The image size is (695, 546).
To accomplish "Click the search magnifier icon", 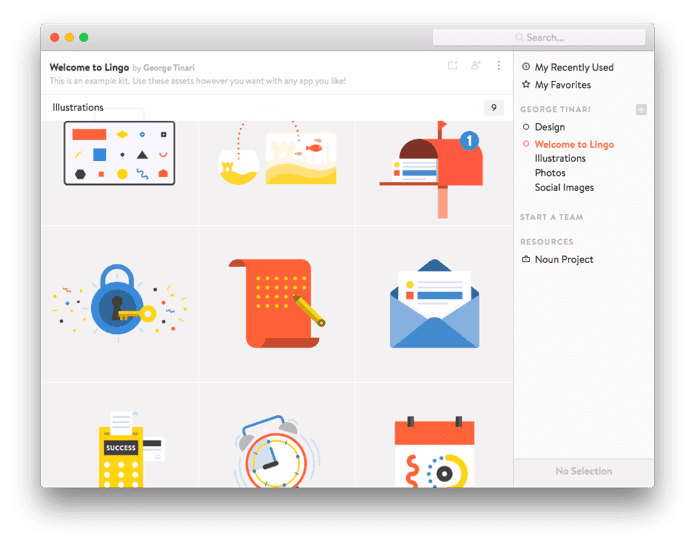I will 519,37.
